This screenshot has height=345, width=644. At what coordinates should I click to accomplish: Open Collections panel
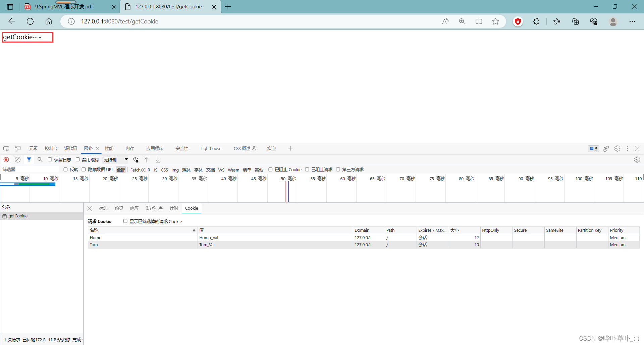(575, 21)
